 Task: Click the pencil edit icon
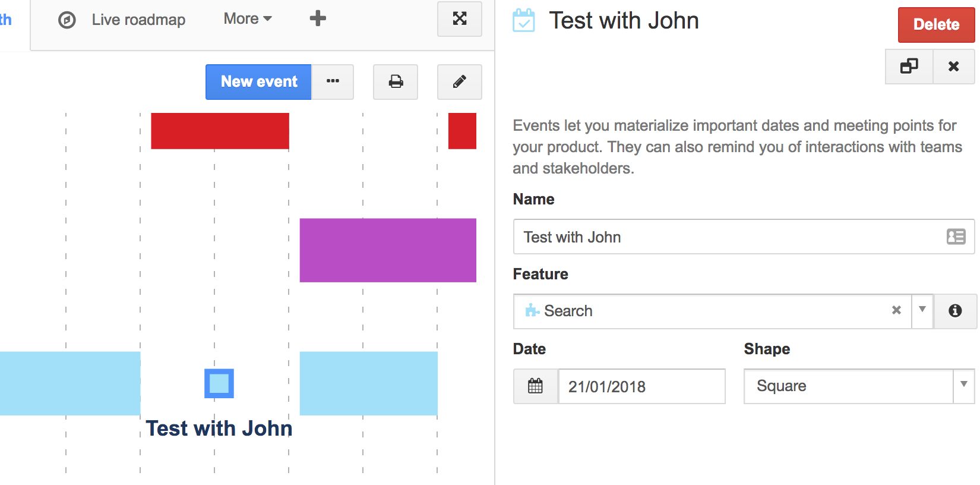pyautogui.click(x=459, y=82)
